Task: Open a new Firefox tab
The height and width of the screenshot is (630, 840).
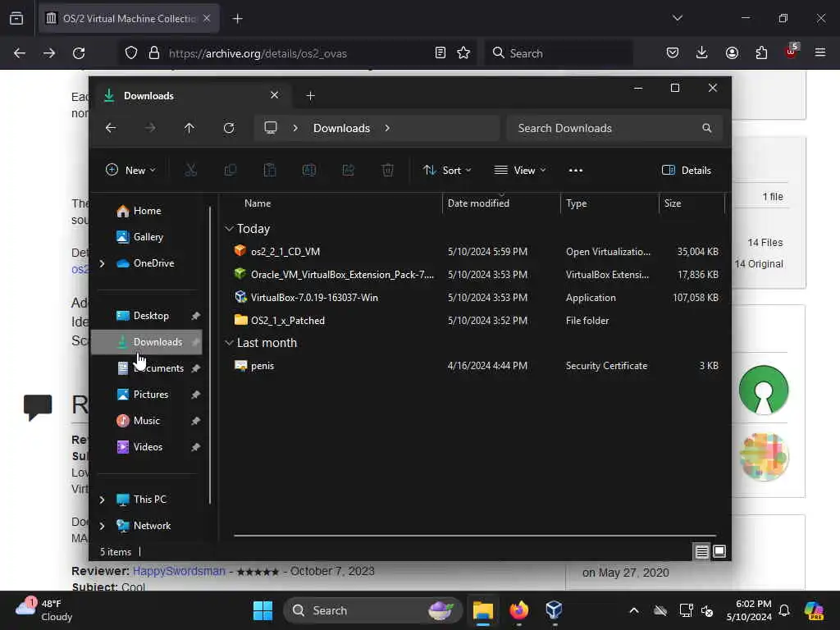Action: (x=237, y=19)
